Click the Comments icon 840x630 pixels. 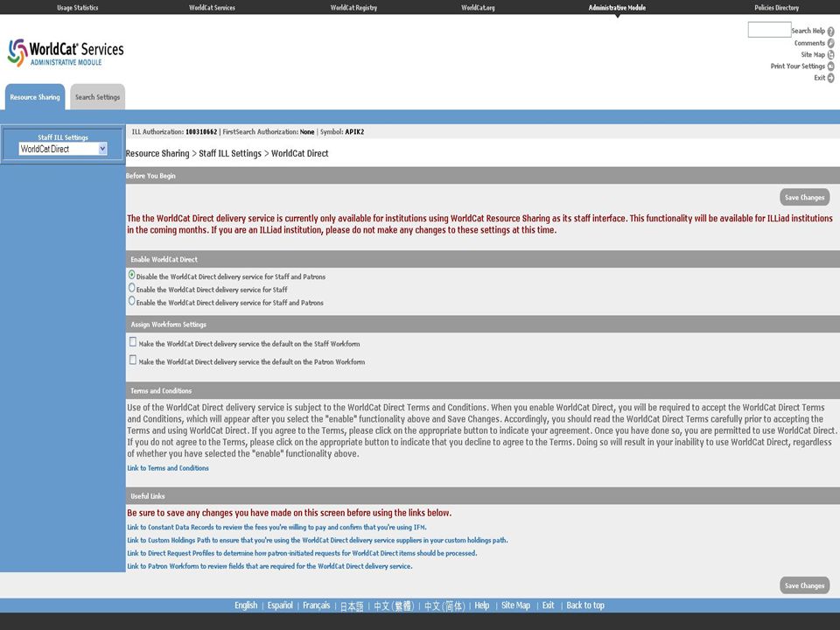click(831, 43)
